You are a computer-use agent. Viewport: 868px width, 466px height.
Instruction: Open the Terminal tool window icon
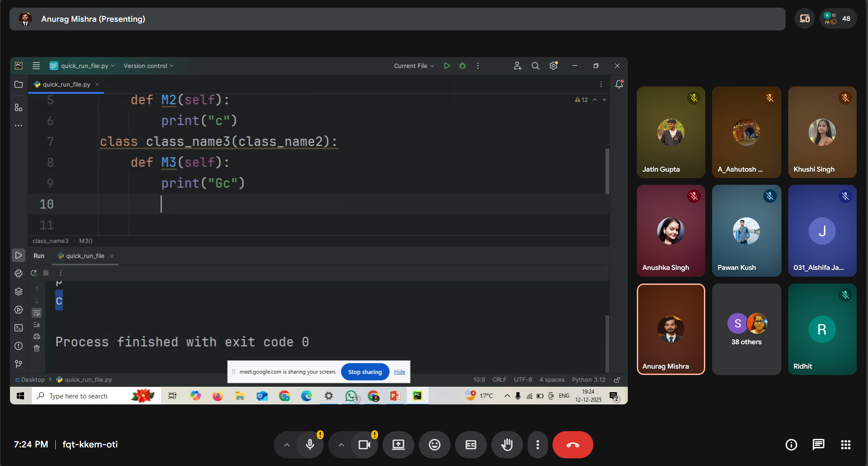coord(19,327)
